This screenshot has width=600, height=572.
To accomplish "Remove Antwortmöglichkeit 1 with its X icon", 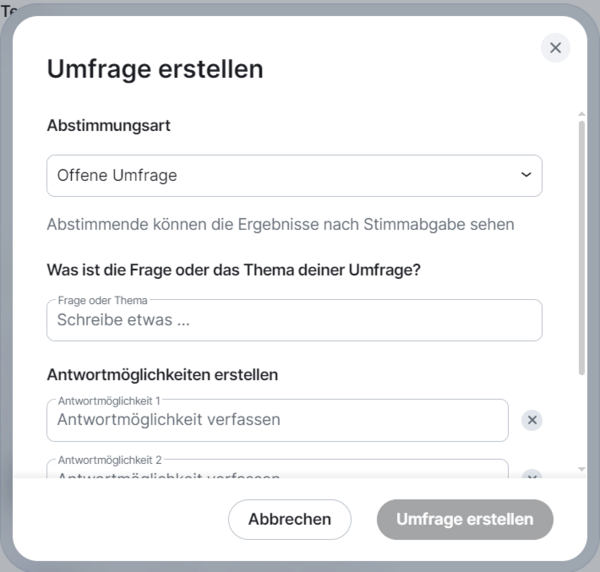I will [x=533, y=420].
